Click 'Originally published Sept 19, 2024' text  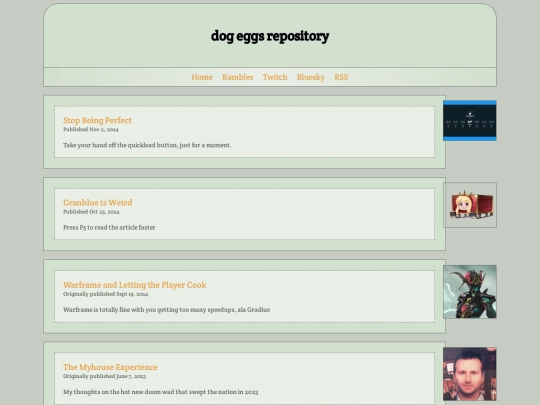tap(106, 294)
